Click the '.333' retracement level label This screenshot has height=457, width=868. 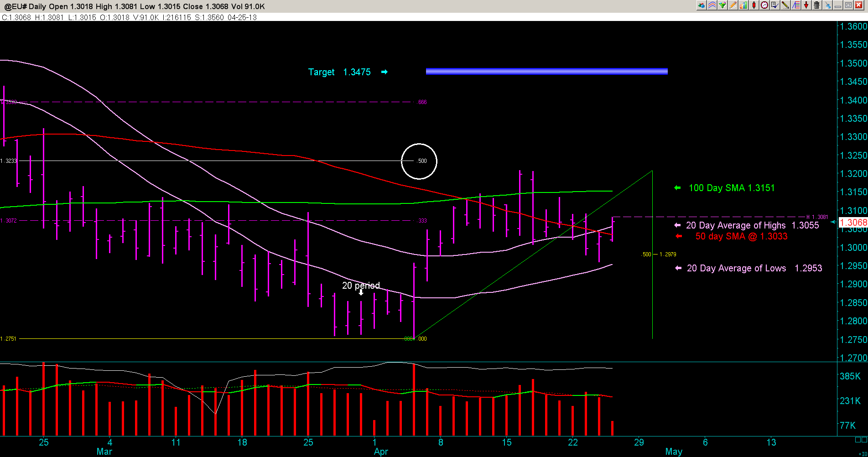coord(422,221)
